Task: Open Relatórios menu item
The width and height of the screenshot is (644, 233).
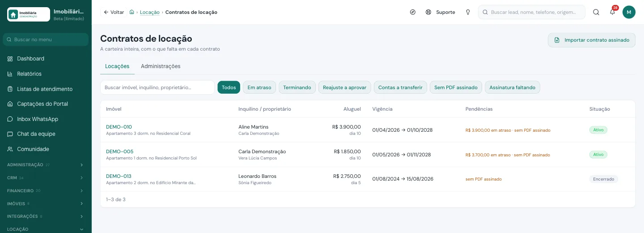Action: pos(46,74)
